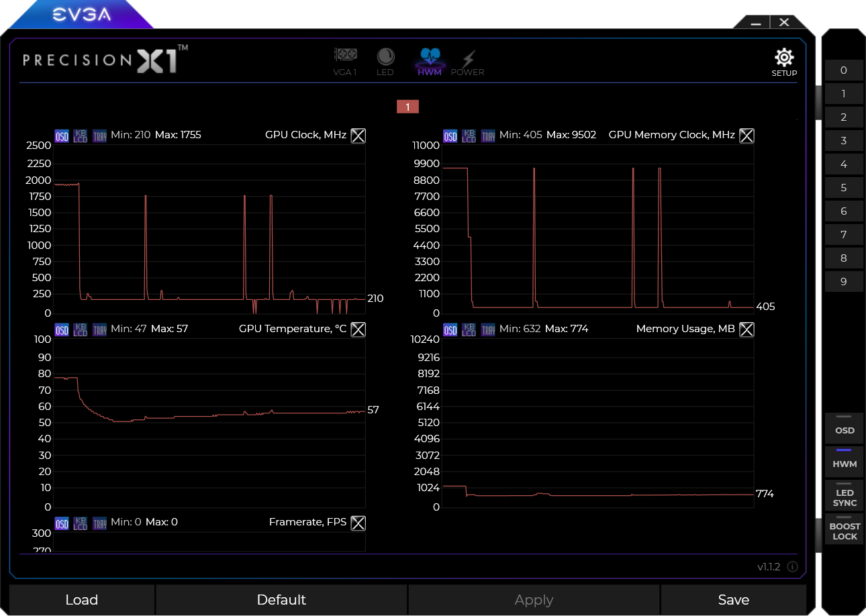The image size is (866, 616).
Task: Toggle KB LCD for GPU Memory Clock graph
Action: tap(469, 136)
